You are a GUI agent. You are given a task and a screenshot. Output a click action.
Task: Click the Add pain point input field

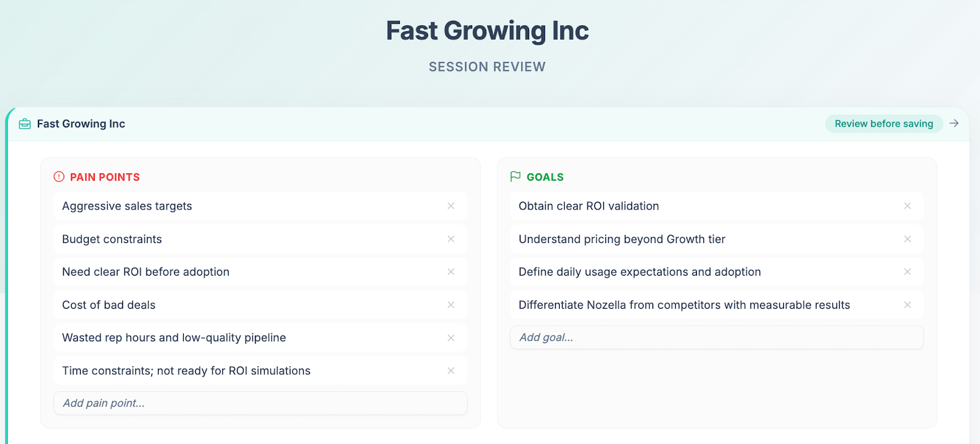tap(260, 403)
